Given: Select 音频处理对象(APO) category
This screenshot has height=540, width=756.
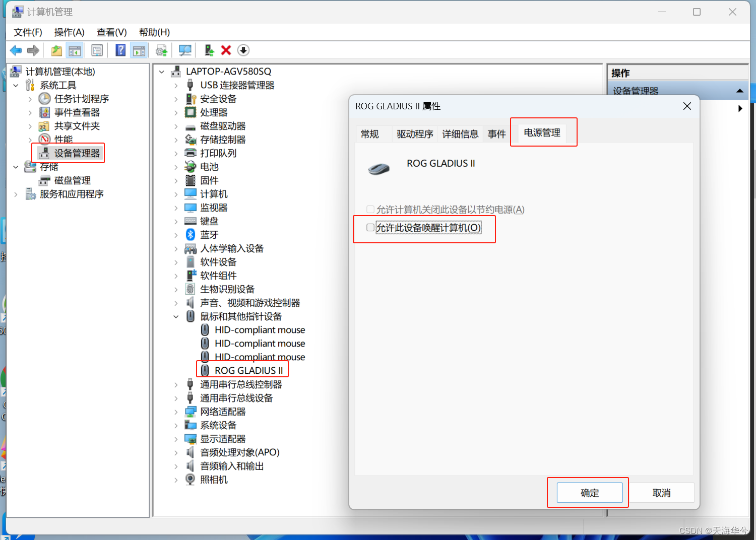Looking at the screenshot, I should 240,452.
